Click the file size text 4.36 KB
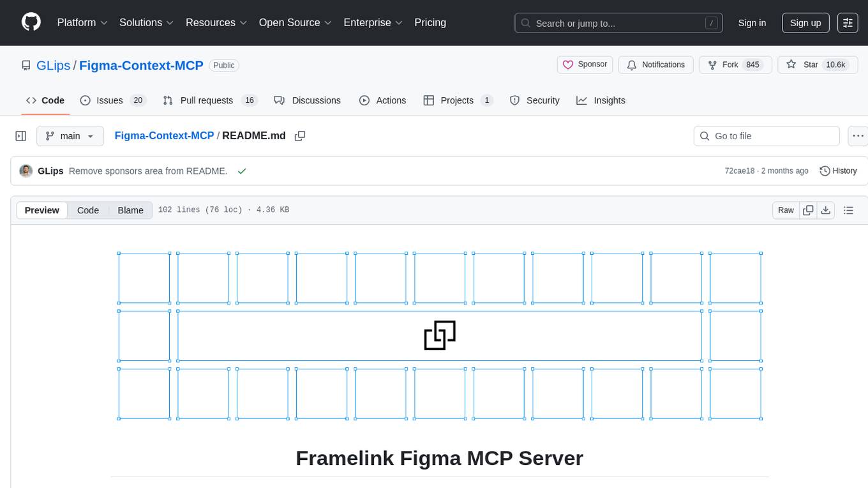The width and height of the screenshot is (868, 488). pos(273,210)
